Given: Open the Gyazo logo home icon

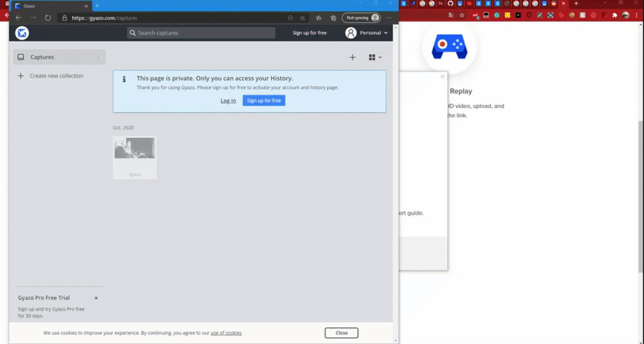Looking at the screenshot, I should point(22,33).
